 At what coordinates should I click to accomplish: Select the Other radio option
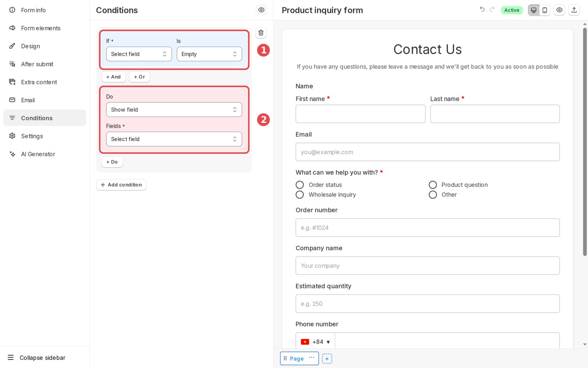tap(433, 195)
